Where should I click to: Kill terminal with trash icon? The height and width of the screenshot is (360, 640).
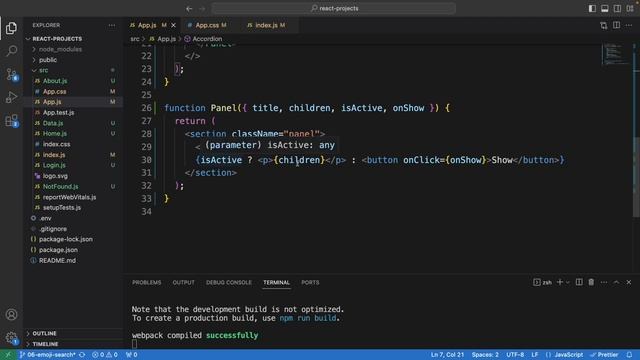pyautogui.click(x=591, y=282)
